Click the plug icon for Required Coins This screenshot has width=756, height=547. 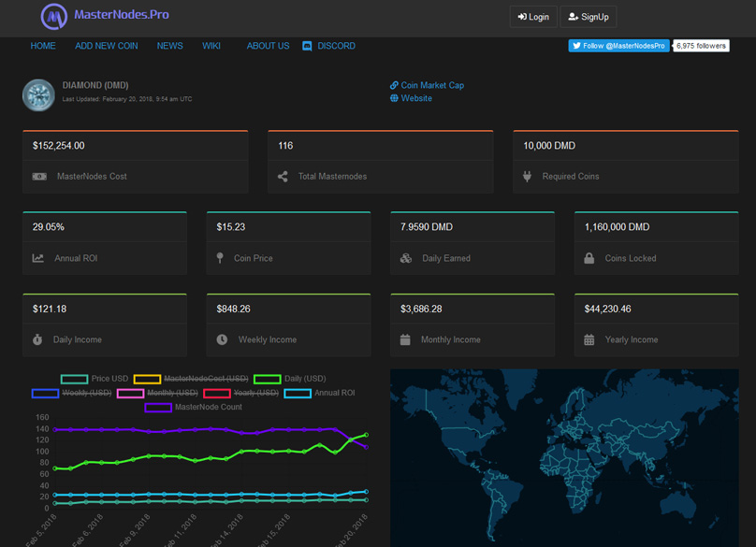coord(527,177)
